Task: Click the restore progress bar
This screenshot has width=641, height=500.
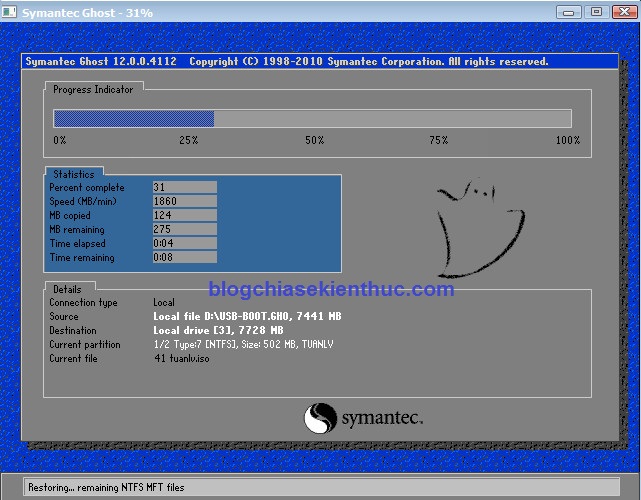Action: point(312,119)
